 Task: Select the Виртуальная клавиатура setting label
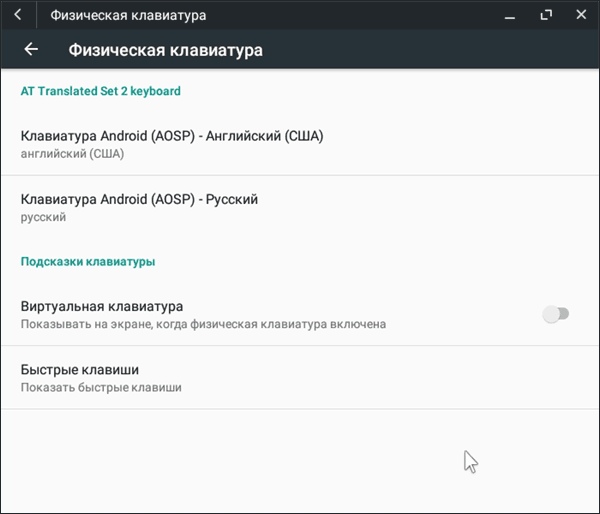(x=102, y=306)
